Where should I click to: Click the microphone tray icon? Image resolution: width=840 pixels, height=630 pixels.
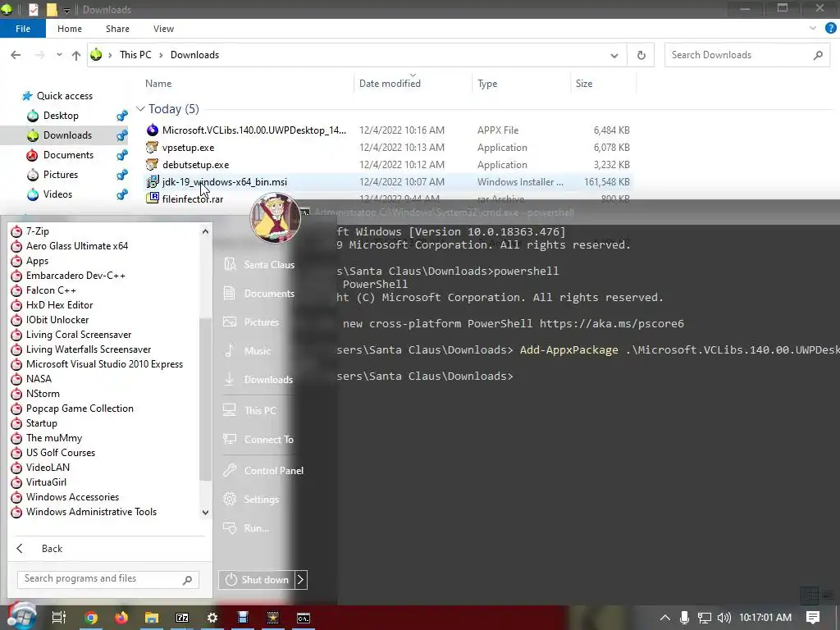pyautogui.click(x=684, y=618)
